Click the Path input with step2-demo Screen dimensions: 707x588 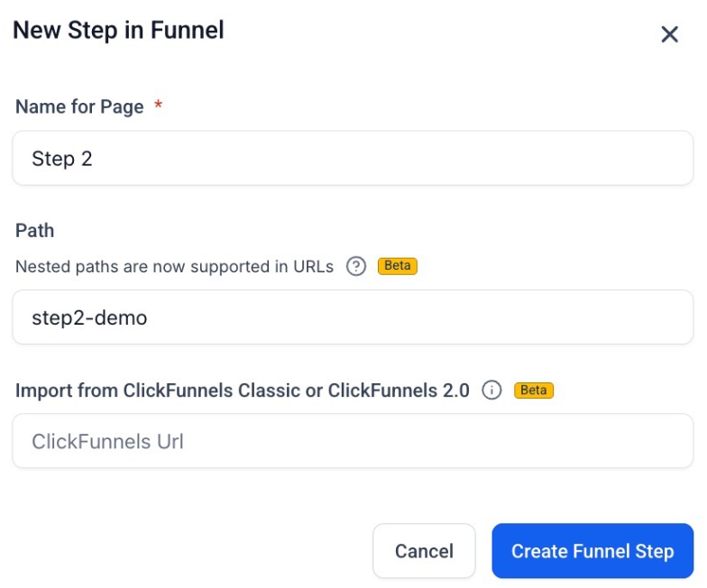[353, 317]
